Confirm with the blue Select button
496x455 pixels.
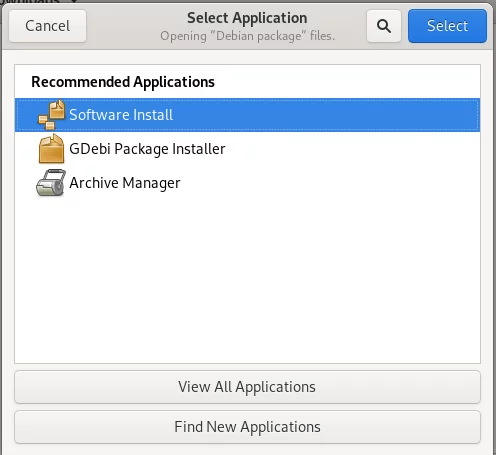[447, 26]
